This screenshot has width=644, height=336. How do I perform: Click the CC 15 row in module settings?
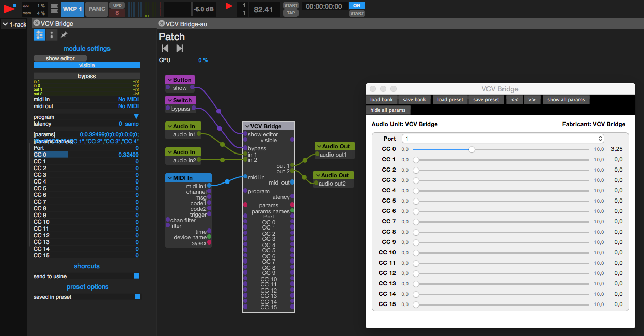tap(87, 255)
